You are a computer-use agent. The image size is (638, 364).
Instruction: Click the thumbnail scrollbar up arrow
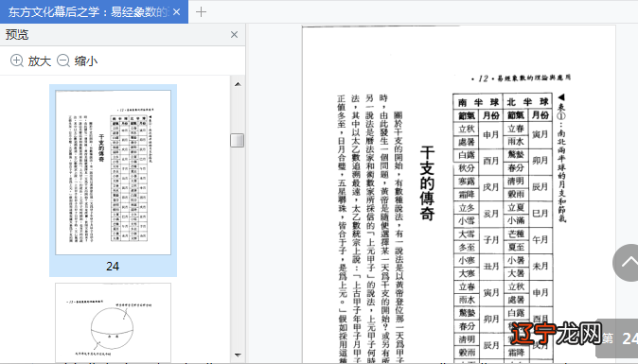238,84
